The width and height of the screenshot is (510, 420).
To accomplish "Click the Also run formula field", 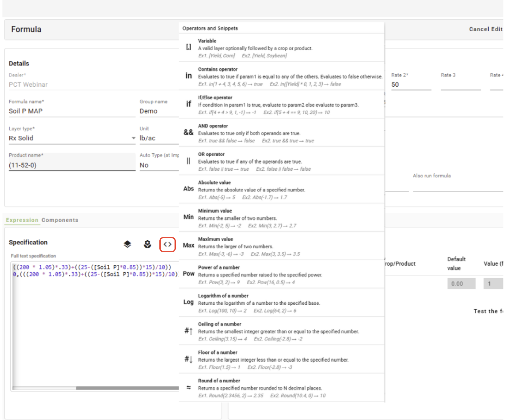I will 458,185.
